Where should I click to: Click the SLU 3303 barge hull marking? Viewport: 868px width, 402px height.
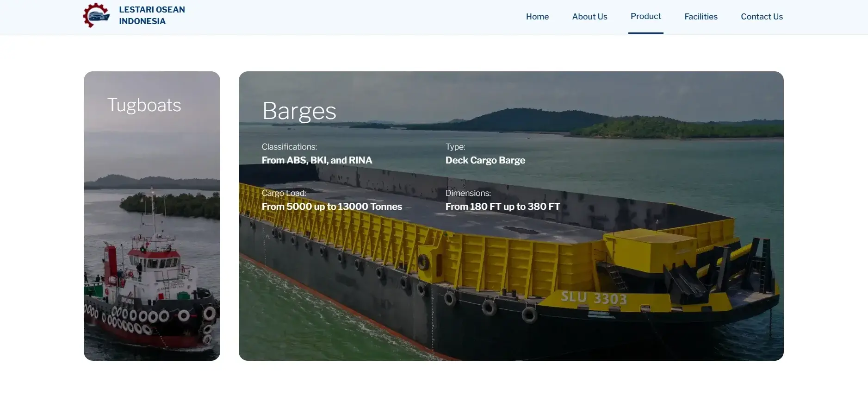594,298
